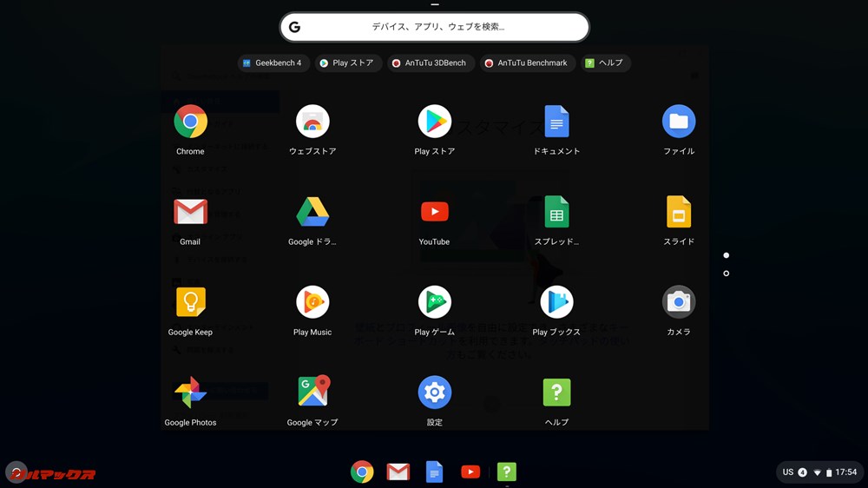The image size is (868, 488).
Task: Open the ファイル app
Action: point(679,122)
